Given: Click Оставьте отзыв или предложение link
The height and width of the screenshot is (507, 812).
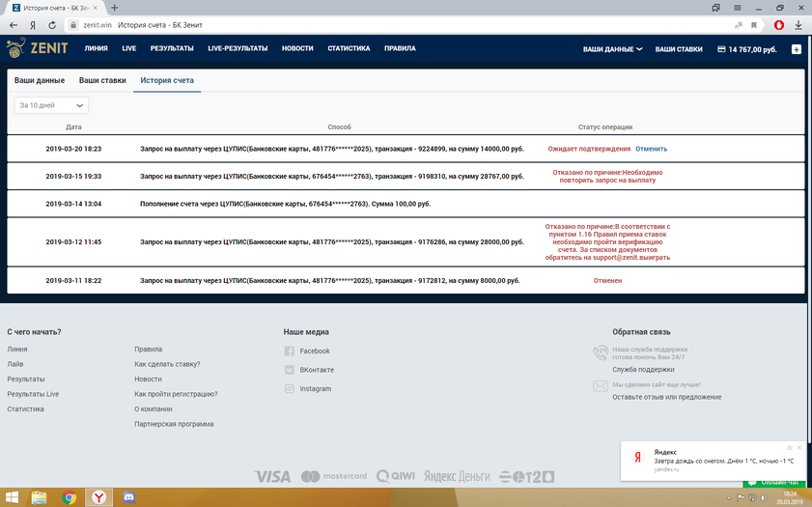Looking at the screenshot, I should tap(666, 397).
